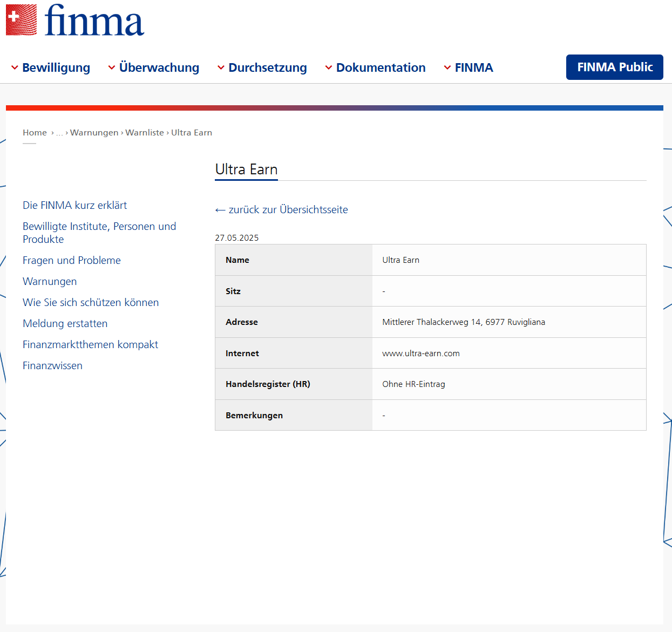Screen dimensions: 672x632
Task: Expand the collapsed breadcrumb ellipsis
Action: [x=59, y=133]
